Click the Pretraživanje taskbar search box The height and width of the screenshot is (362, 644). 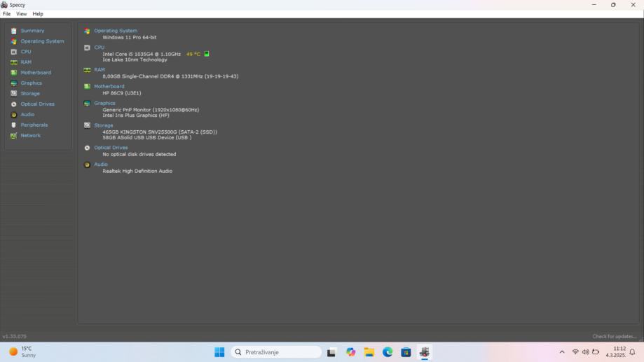276,352
